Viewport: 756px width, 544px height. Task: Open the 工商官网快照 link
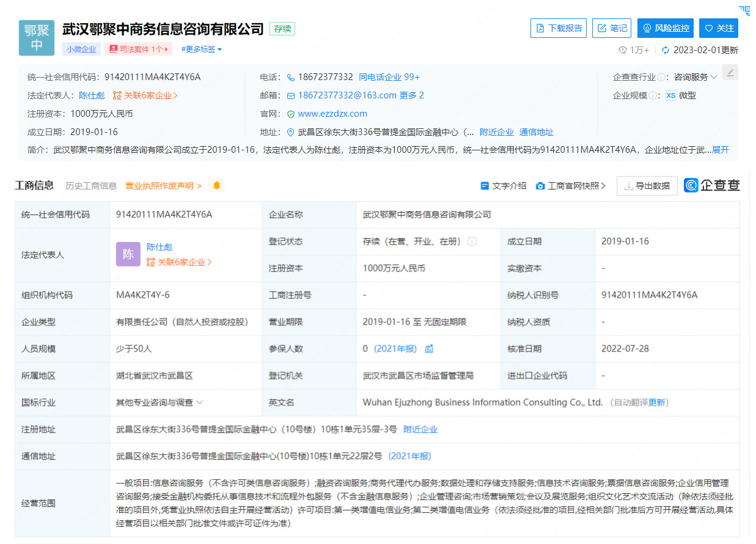pos(571,186)
